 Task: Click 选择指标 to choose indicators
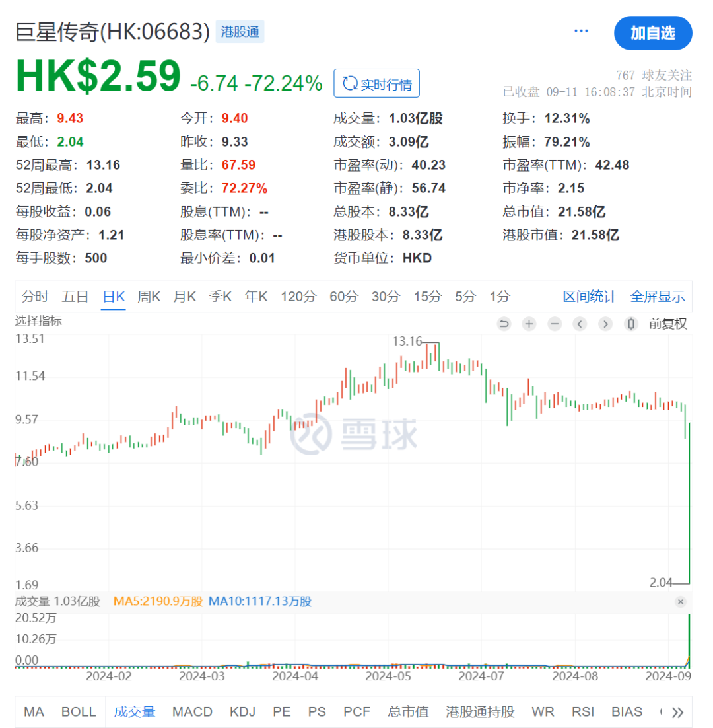[x=38, y=321]
